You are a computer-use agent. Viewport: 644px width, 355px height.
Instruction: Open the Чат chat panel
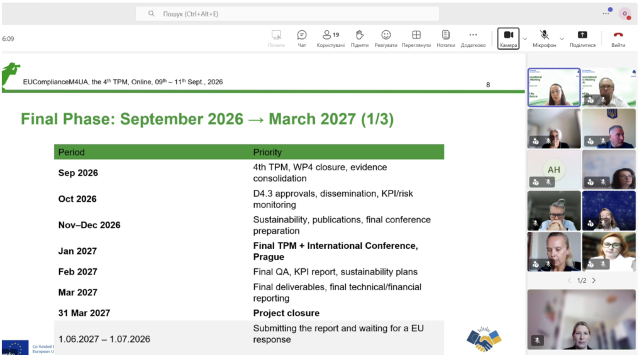coord(302,38)
